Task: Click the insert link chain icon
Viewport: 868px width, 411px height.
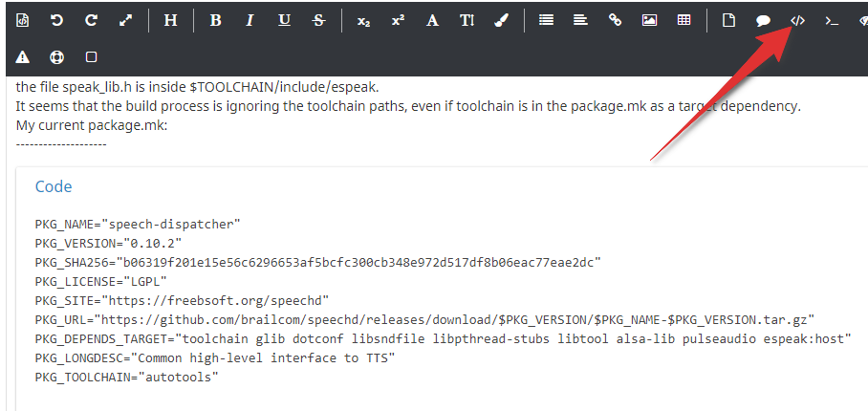Action: [x=615, y=20]
